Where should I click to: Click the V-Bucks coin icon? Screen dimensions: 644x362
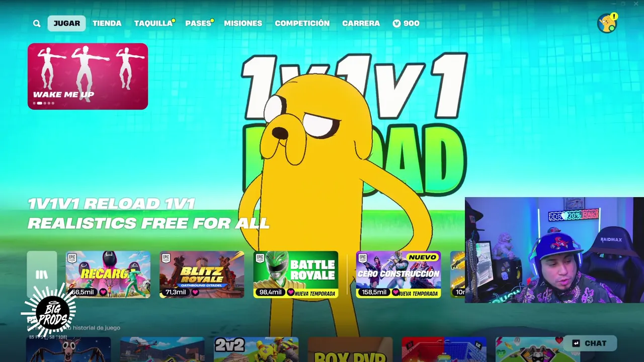click(396, 24)
